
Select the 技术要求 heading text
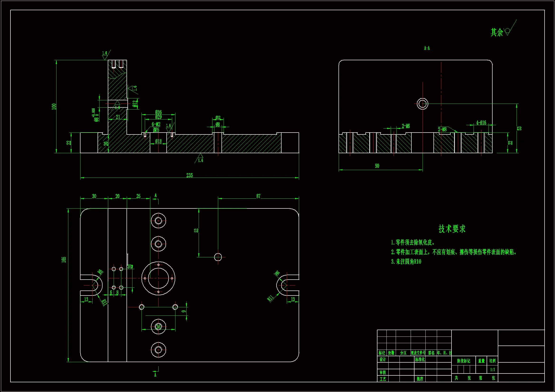[452, 229]
